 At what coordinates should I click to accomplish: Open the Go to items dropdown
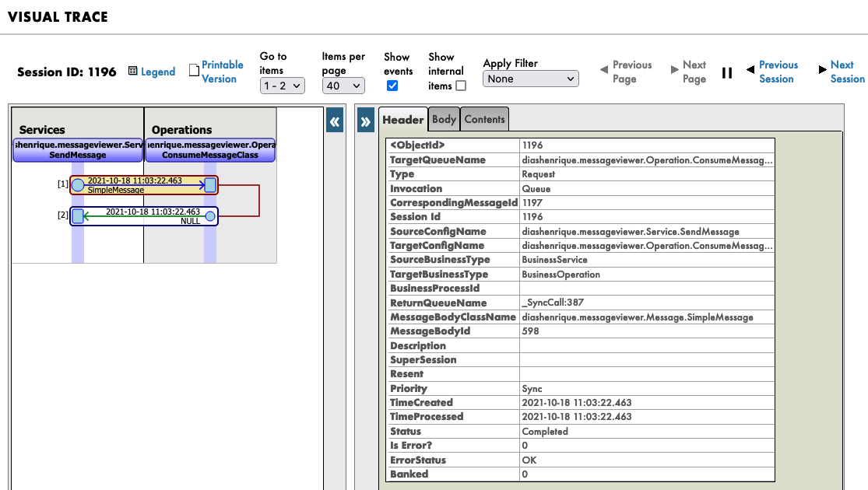pos(282,86)
